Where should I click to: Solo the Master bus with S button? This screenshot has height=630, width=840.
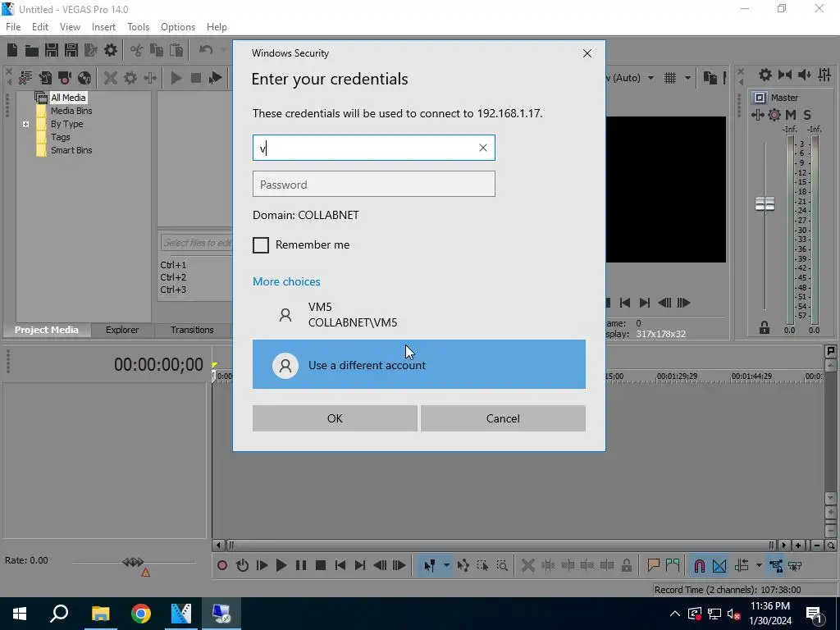point(807,115)
